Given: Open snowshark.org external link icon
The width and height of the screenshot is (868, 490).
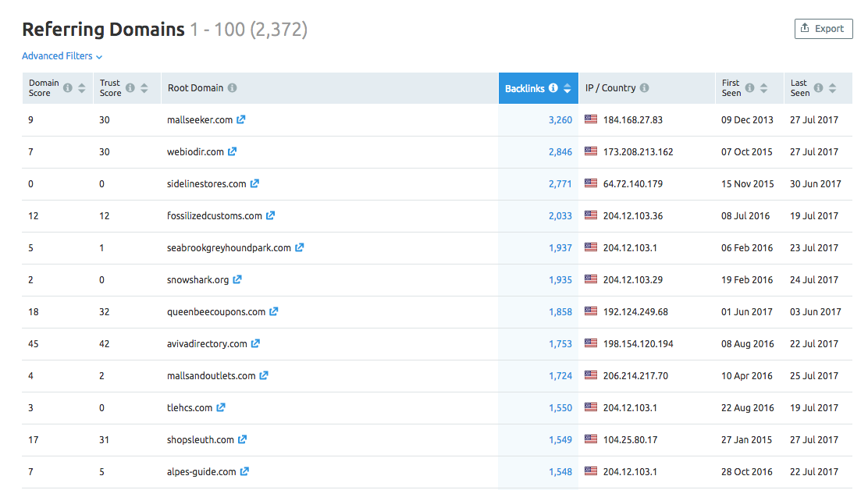Looking at the screenshot, I should 237,280.
